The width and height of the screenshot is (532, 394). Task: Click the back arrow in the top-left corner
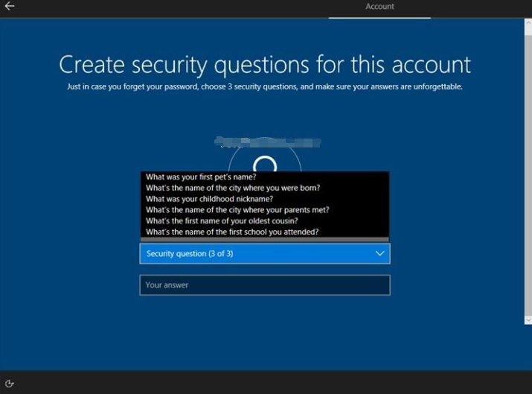(10, 7)
